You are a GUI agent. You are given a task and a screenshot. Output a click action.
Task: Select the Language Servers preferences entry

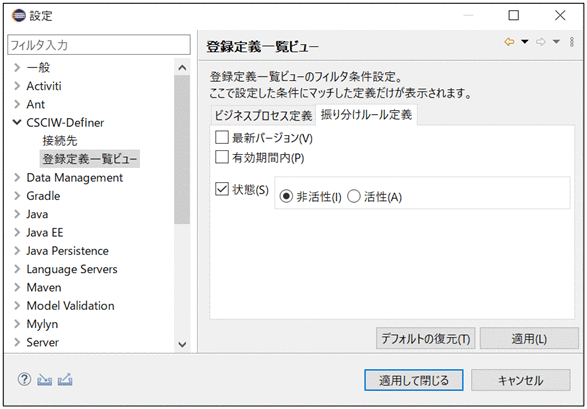click(72, 269)
